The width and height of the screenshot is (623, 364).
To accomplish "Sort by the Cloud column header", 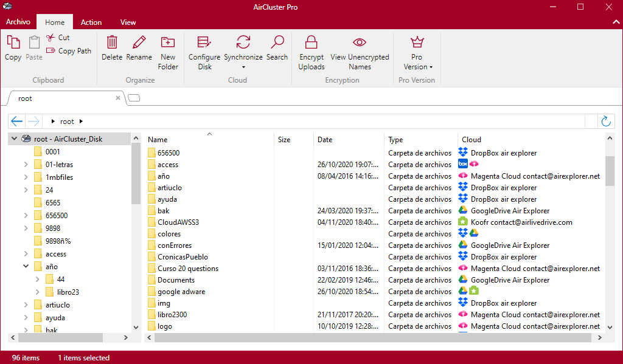I will click(472, 140).
